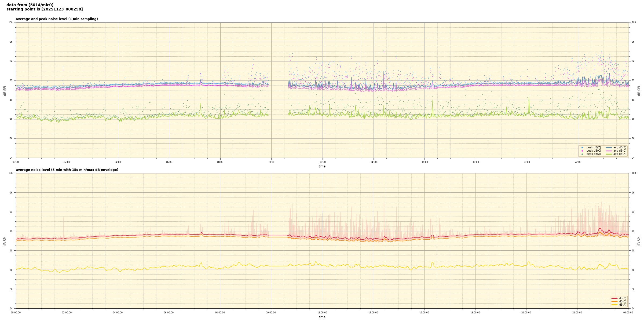Click the avg dB(C) legend line
Screen dimensions: 644x322
click(x=609, y=151)
